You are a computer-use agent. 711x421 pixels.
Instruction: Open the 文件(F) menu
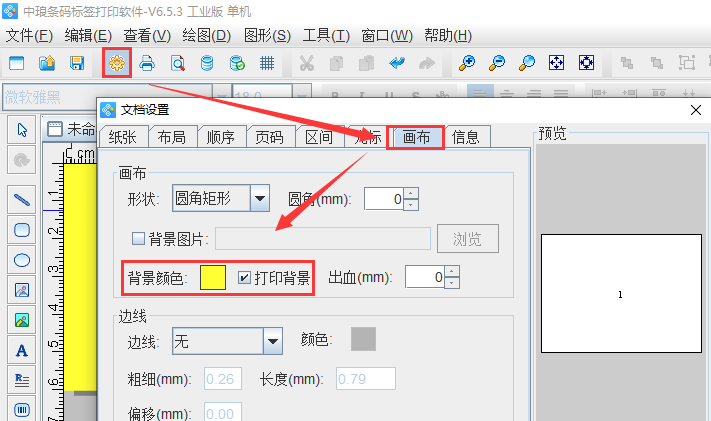click(29, 35)
